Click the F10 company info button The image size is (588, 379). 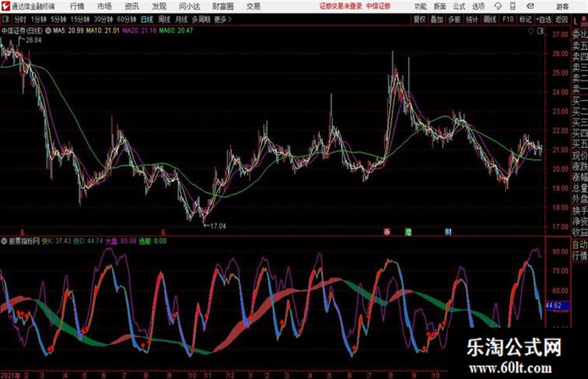(508, 19)
